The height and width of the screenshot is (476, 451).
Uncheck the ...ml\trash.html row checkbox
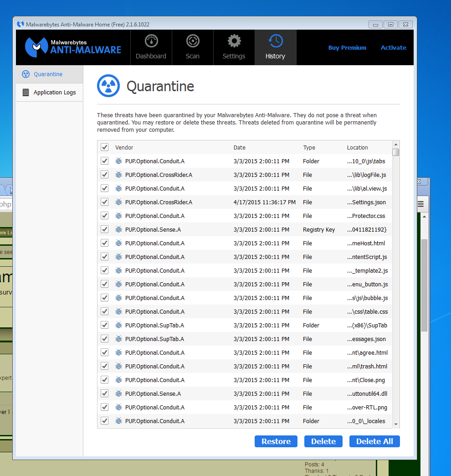coord(105,366)
